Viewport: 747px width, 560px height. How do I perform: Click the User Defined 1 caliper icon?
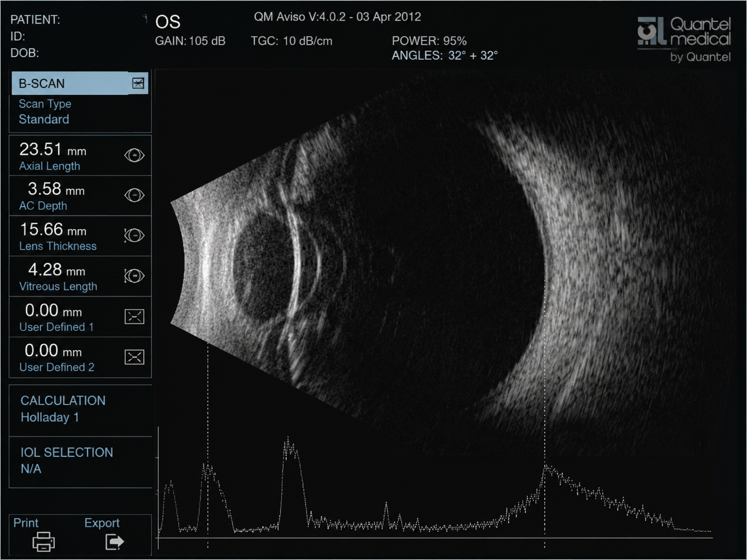pyautogui.click(x=134, y=317)
